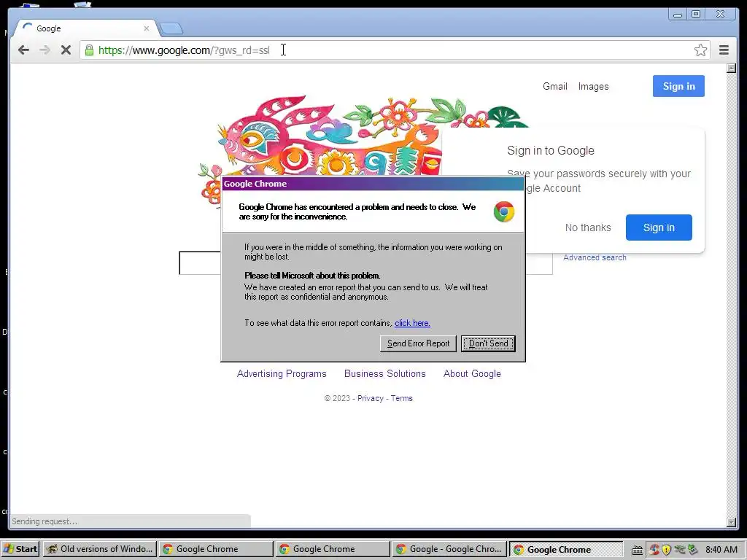The height and width of the screenshot is (560, 747).
Task: Bookmark this page with the star icon
Action: click(700, 50)
